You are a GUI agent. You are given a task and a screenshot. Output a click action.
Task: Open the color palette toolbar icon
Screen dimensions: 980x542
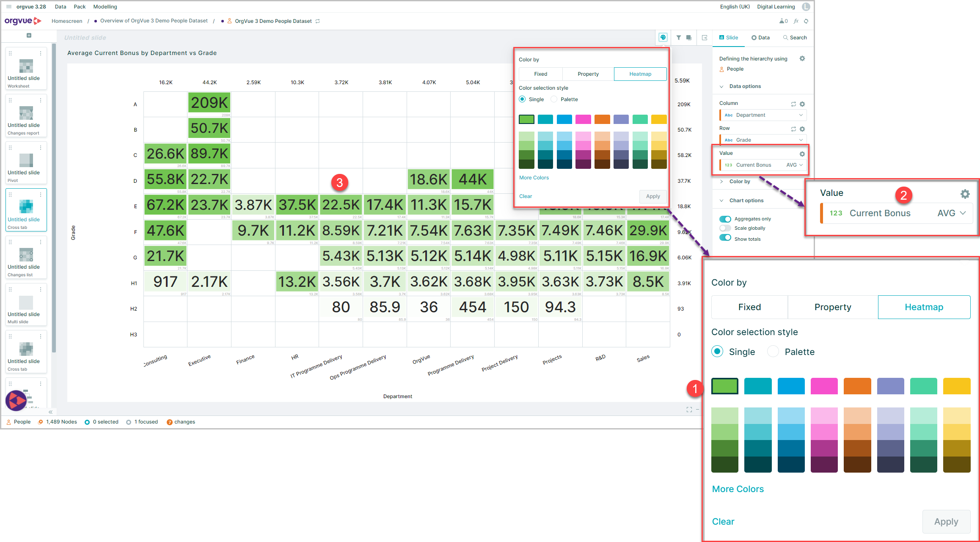click(663, 37)
